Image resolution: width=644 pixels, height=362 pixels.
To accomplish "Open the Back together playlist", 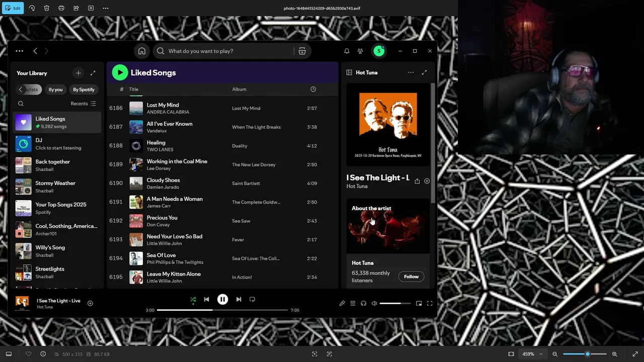I will point(57,165).
